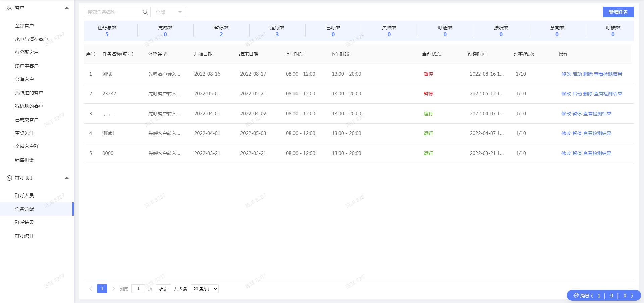Click the search magnifier icon

pyautogui.click(x=145, y=12)
